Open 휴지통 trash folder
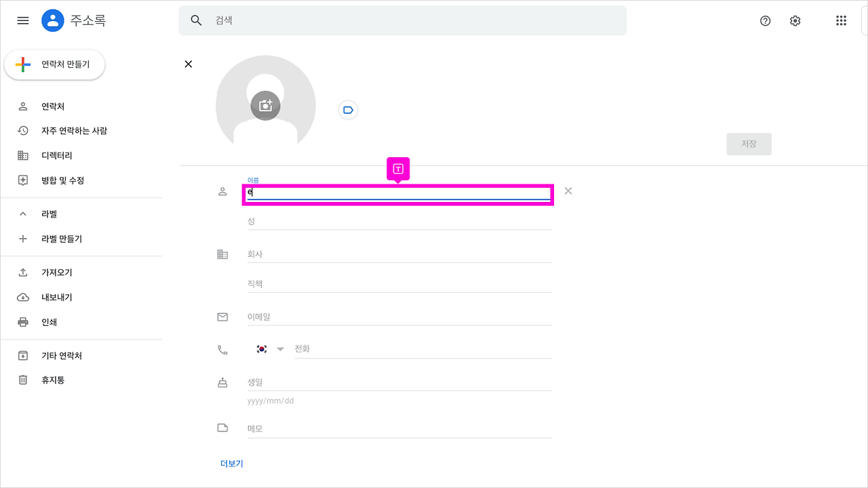868x488 pixels. [x=53, y=380]
